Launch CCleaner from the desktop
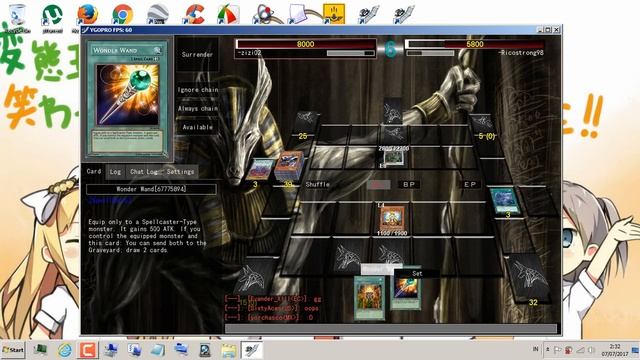Image resolution: width=640 pixels, height=360 pixels. pos(193,15)
